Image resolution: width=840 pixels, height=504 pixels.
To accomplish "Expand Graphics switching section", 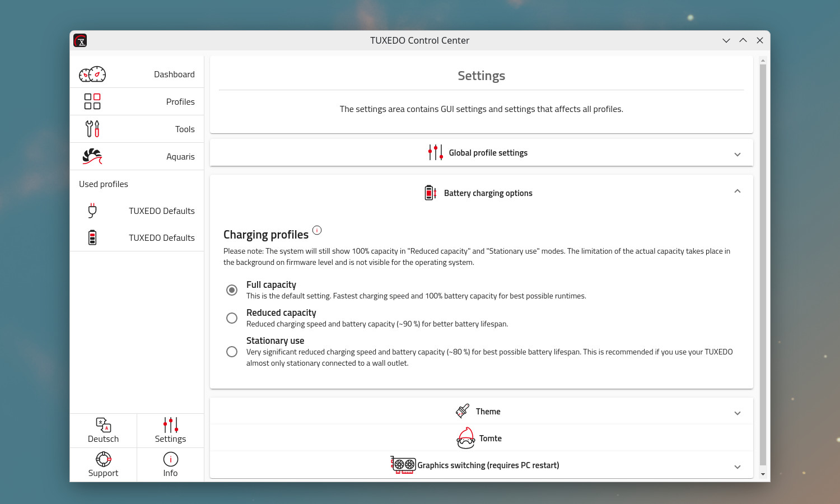I will coord(738,466).
